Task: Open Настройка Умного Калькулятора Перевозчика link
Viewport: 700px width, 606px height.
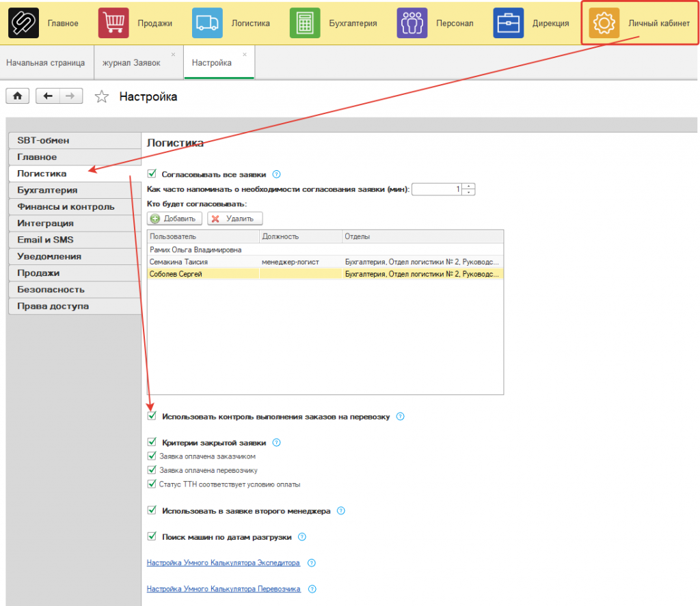Action: pyautogui.click(x=224, y=589)
